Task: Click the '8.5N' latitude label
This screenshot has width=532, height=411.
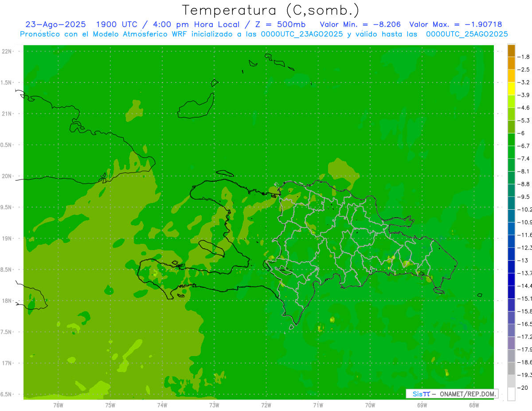Action: click(x=6, y=270)
